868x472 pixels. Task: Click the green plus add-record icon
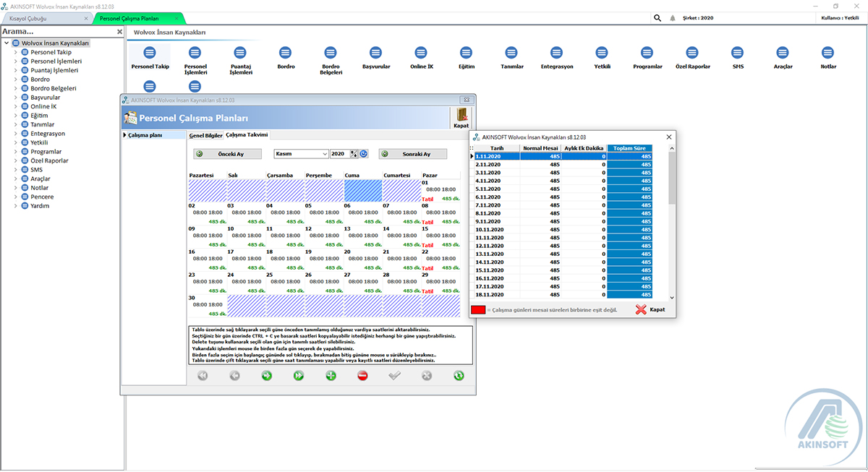coord(331,375)
